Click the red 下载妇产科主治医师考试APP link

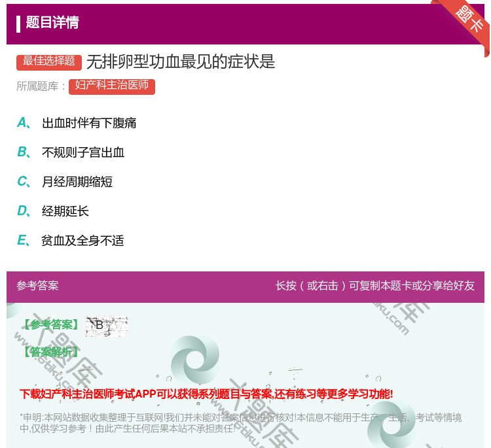[206, 394]
